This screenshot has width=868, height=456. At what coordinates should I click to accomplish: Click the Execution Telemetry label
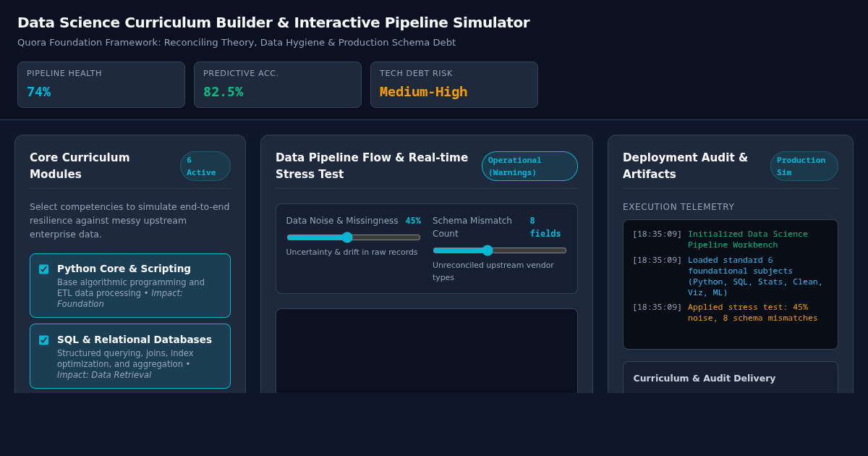coord(678,207)
